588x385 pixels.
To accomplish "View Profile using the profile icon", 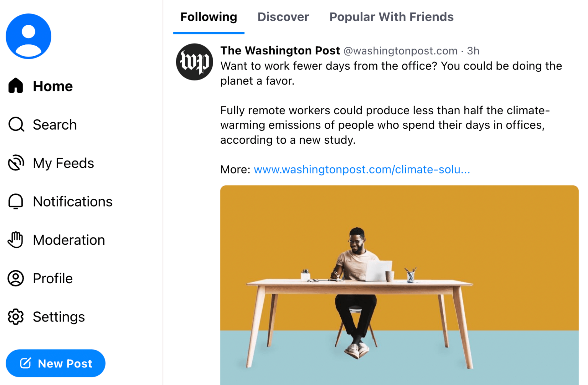I will click(16, 278).
